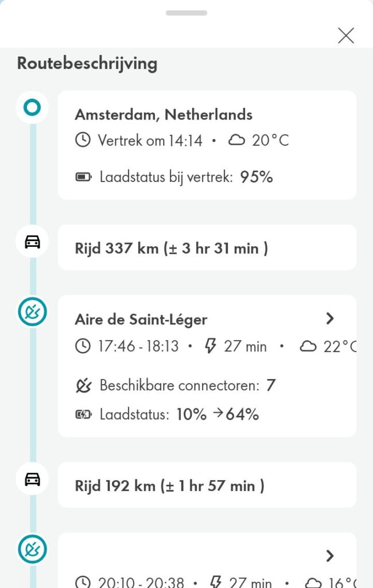The image size is (373, 588).
Task: Click the second charging stop marker
Action: (32, 549)
